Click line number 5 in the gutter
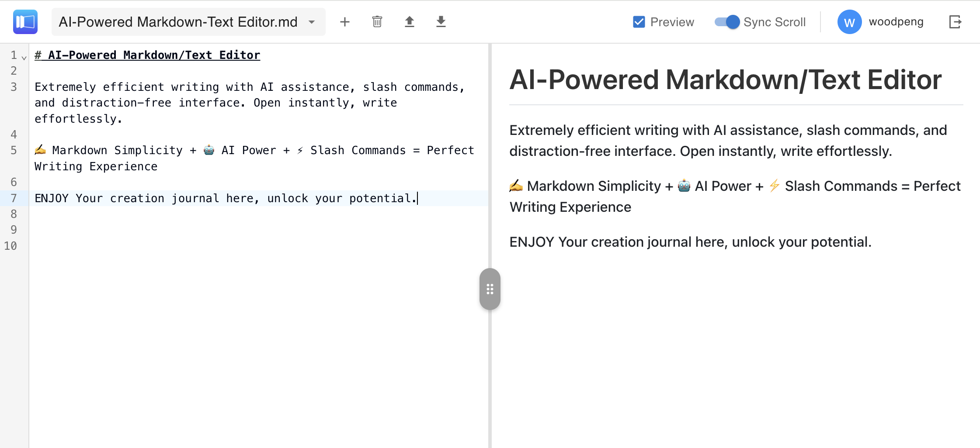 14,150
